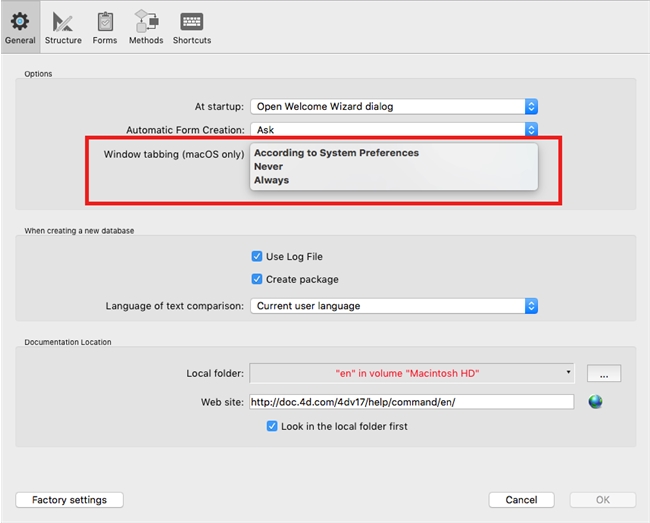The width and height of the screenshot is (650, 523).
Task: Click the Options section heading
Action: tap(38, 74)
